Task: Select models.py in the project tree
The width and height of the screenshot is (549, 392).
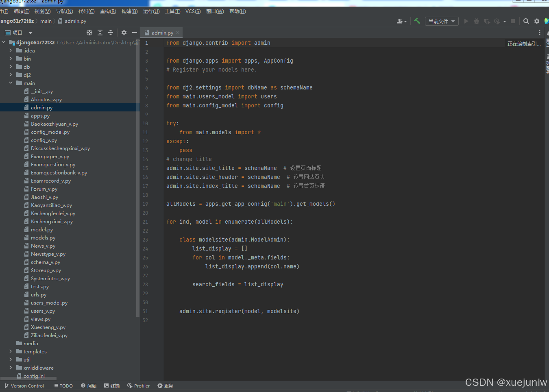Action: [x=43, y=238]
